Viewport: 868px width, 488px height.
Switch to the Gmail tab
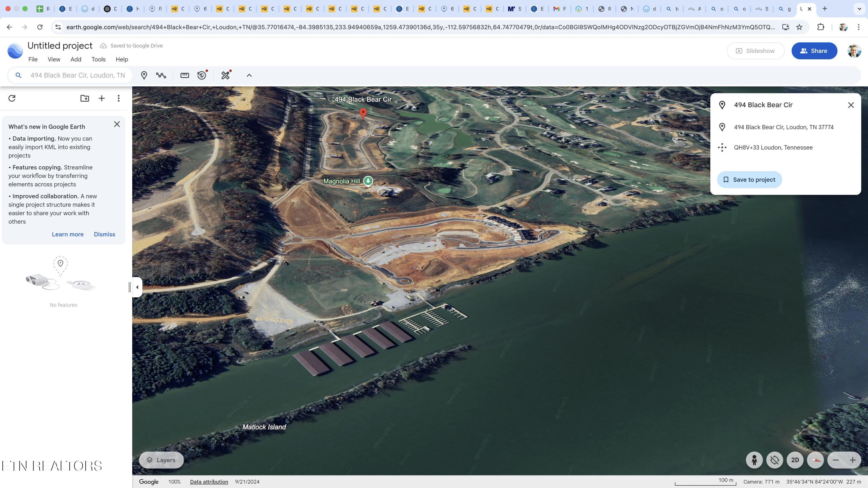pos(559,9)
